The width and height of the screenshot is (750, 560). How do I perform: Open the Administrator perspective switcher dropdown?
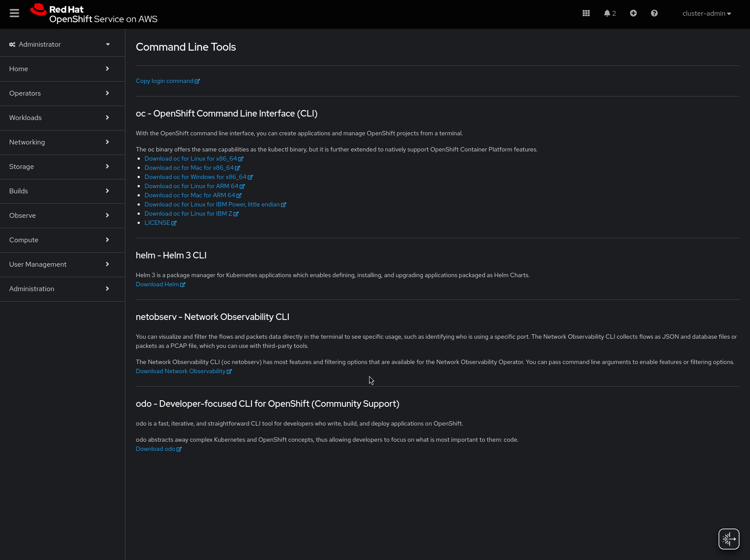(107, 45)
